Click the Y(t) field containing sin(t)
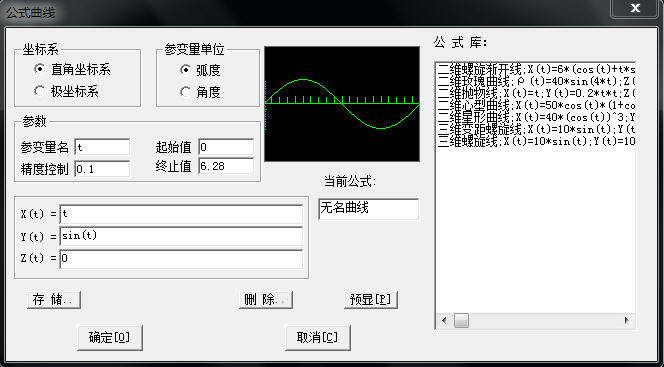664x367 pixels. [181, 236]
